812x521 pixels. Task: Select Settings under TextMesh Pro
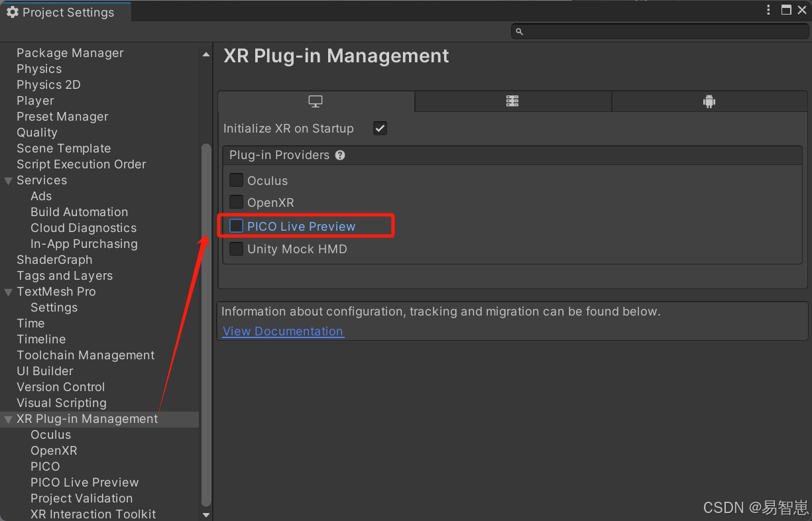54,308
